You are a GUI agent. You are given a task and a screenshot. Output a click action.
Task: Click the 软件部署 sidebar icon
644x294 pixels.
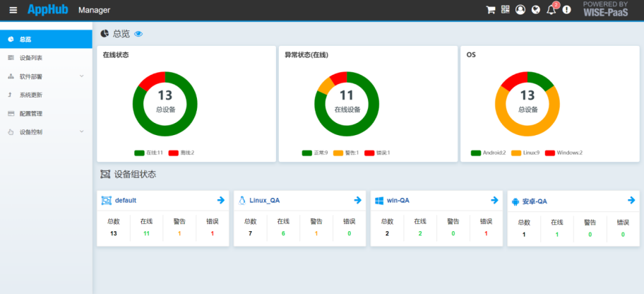(x=11, y=76)
